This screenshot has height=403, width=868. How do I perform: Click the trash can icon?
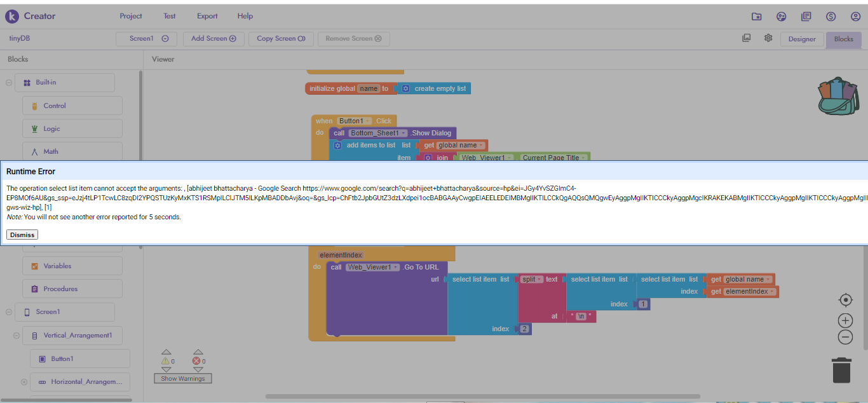click(841, 370)
